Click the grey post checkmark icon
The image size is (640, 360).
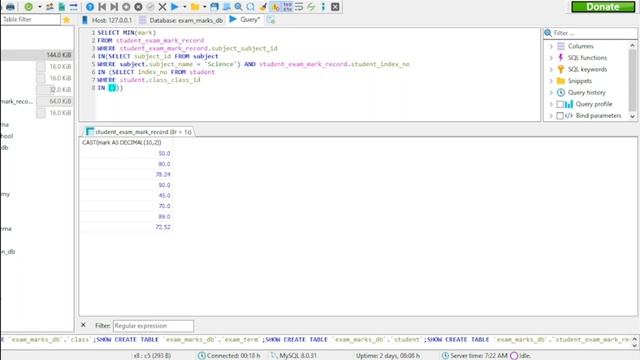click(x=150, y=7)
